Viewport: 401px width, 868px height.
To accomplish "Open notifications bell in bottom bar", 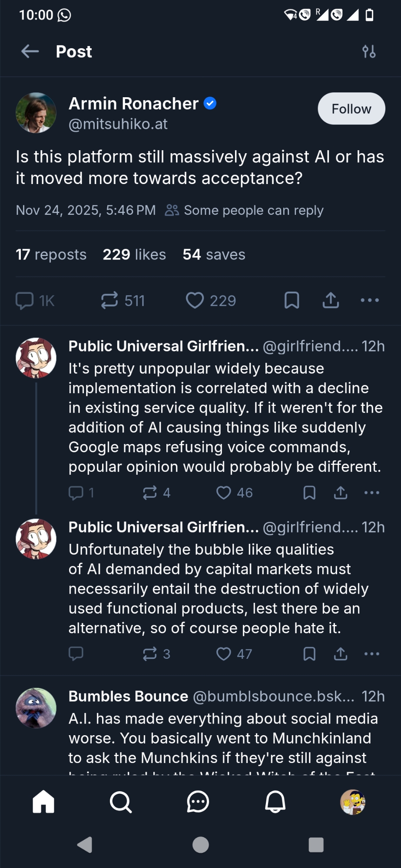I will [275, 802].
